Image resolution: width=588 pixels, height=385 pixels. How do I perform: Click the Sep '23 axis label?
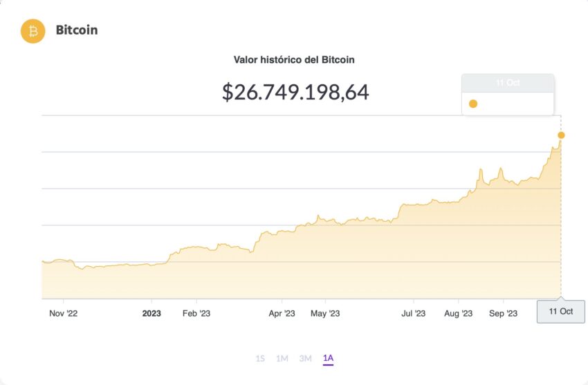503,313
